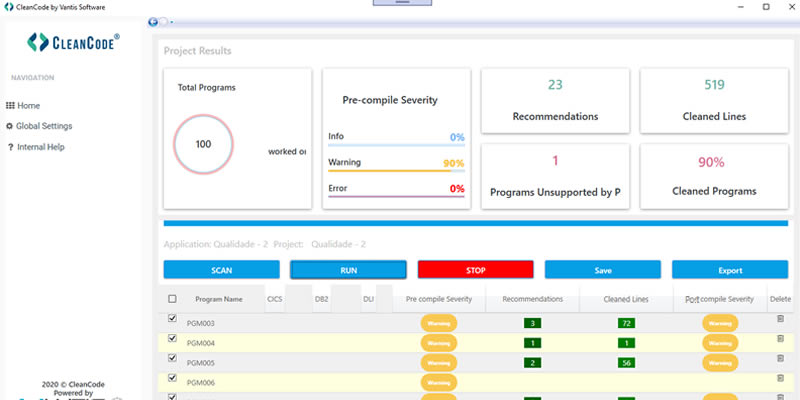The image size is (800, 400).
Task: Click PGM004 pre-compile Warning badge
Action: click(439, 343)
